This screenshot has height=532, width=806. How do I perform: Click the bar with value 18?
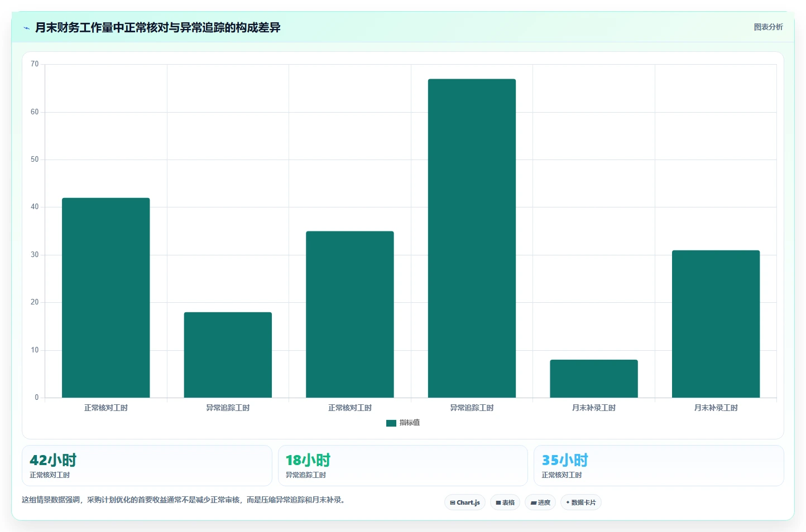click(x=228, y=355)
